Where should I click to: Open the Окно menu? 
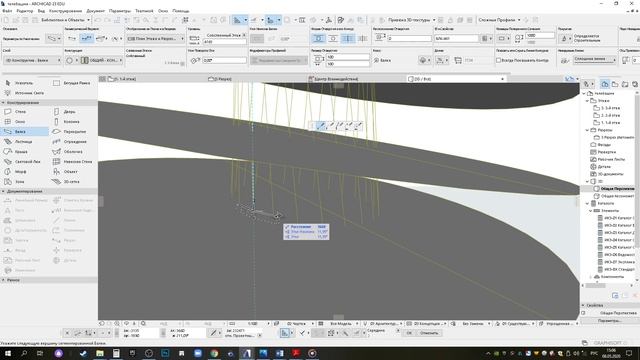[163, 11]
